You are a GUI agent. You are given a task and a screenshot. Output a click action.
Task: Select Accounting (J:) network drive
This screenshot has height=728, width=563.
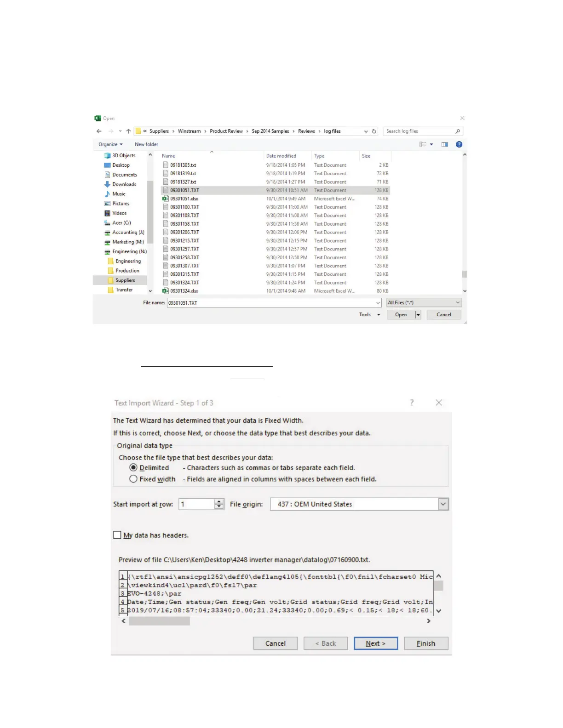point(124,233)
